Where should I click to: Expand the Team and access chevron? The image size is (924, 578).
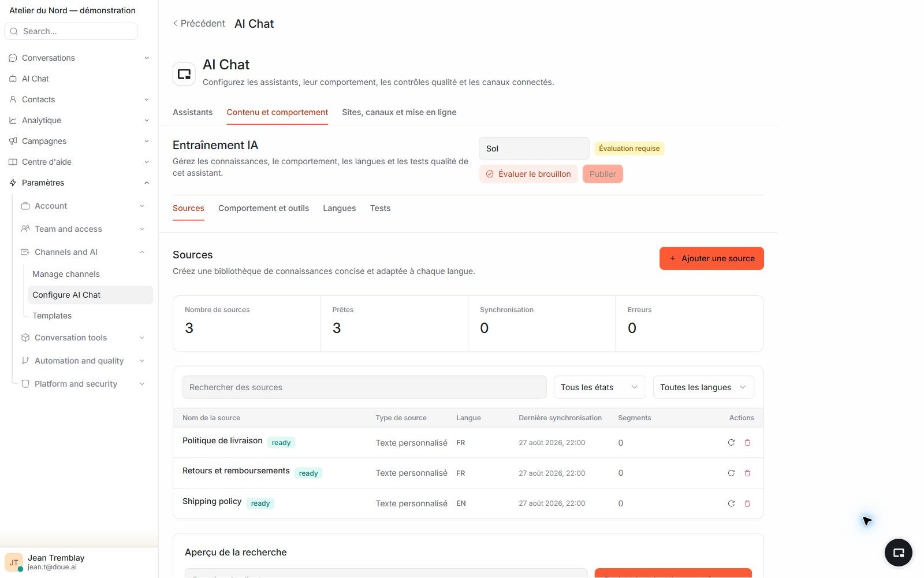tap(142, 229)
